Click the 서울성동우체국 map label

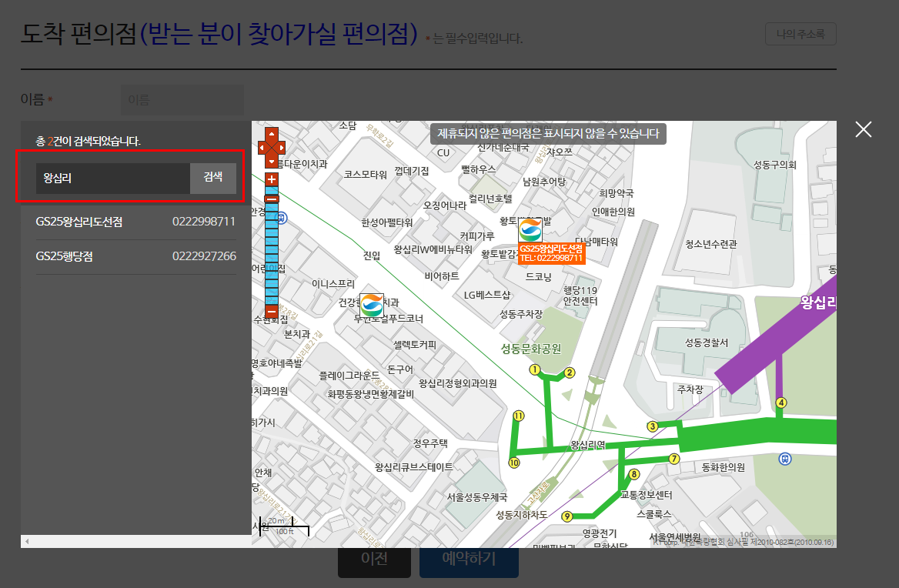pyautogui.click(x=477, y=497)
